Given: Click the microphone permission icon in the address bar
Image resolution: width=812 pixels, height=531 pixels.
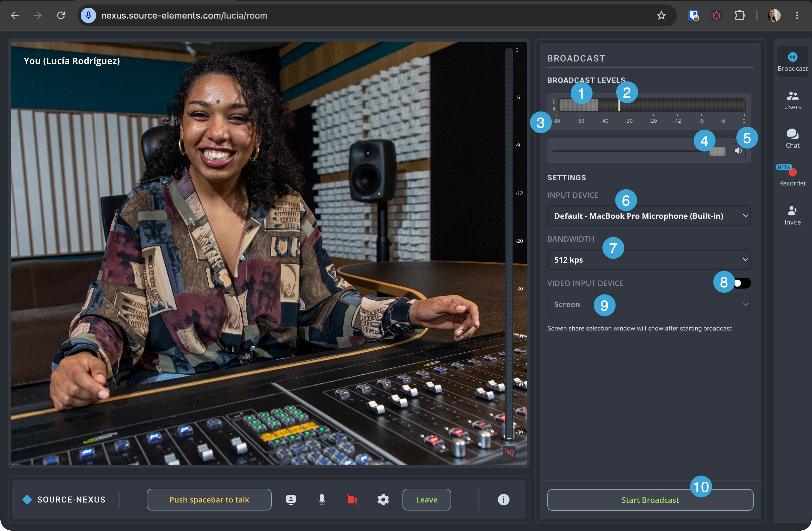Looking at the screenshot, I should point(88,15).
